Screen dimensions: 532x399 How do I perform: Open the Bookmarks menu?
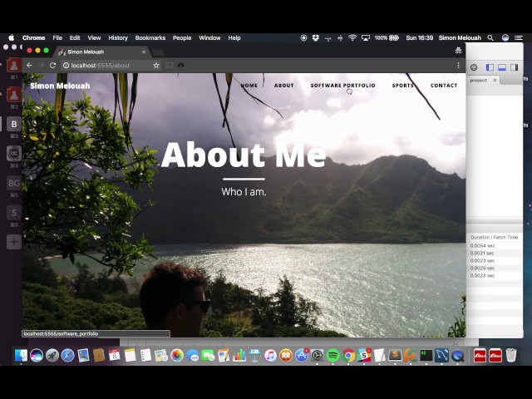pos(150,37)
